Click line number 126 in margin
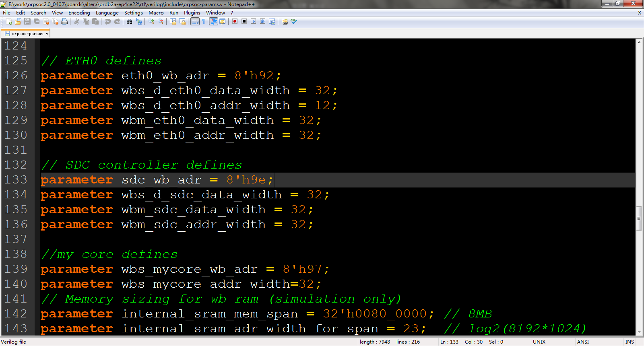The image size is (644, 346). pos(16,76)
